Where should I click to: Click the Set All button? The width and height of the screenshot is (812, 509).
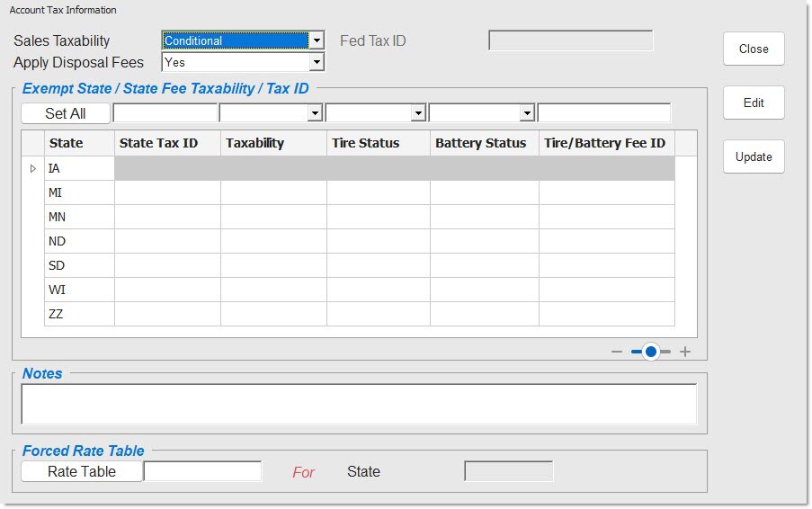point(66,113)
